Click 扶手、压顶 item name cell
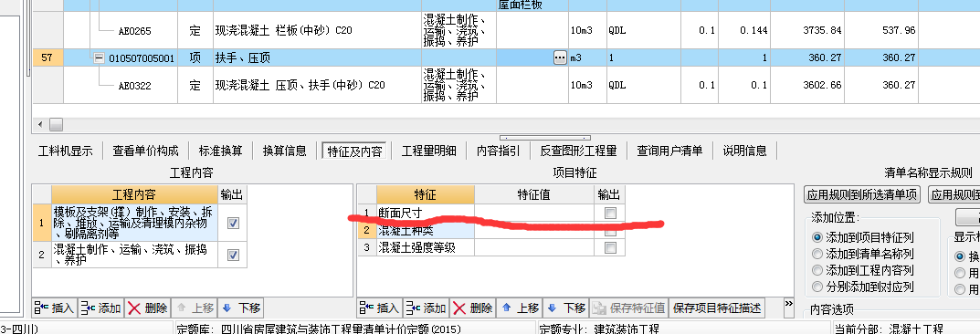980x334 pixels. click(x=317, y=57)
